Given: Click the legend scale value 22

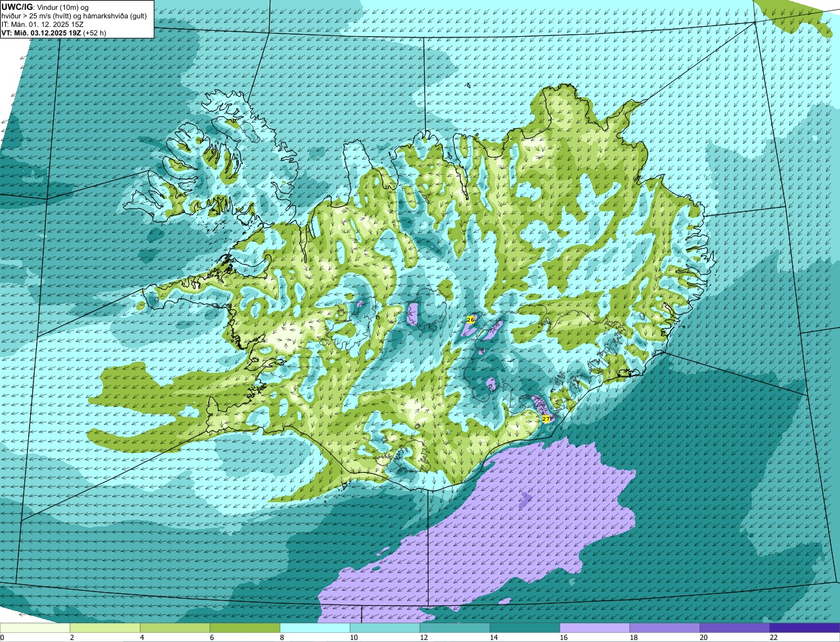Looking at the screenshot, I should click(x=774, y=637).
